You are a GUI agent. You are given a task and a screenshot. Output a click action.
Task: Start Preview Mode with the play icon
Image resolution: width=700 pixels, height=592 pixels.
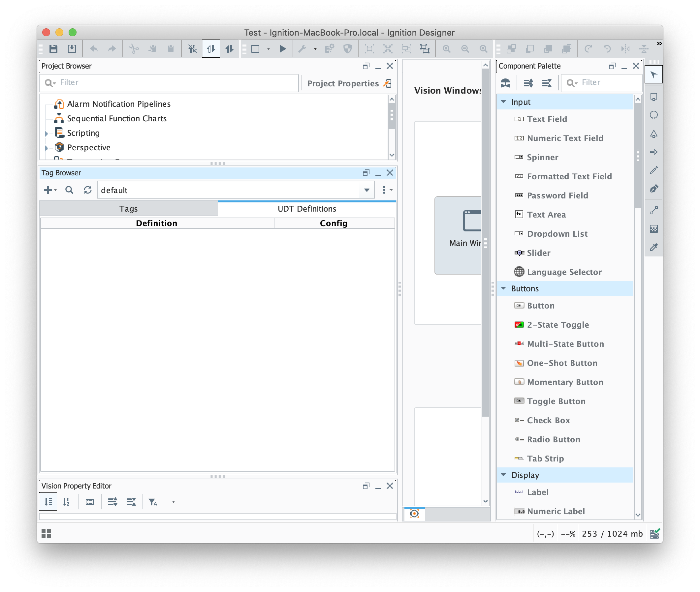point(282,49)
